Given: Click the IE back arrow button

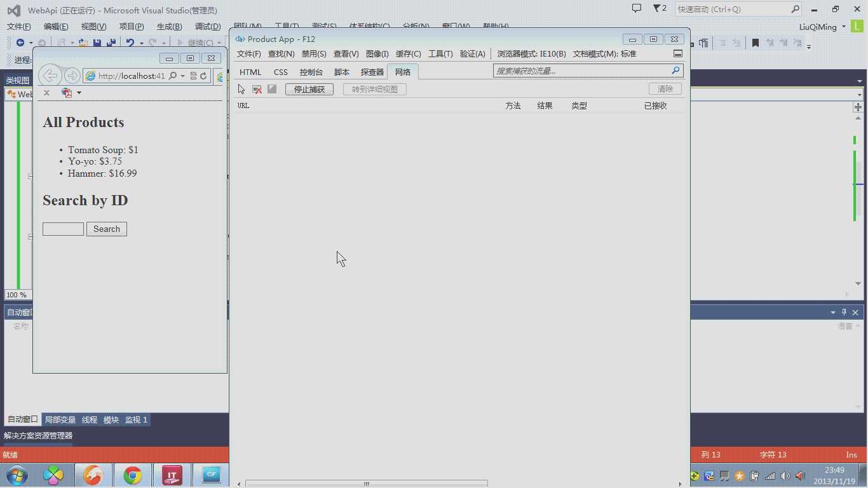Looking at the screenshot, I should [50, 76].
